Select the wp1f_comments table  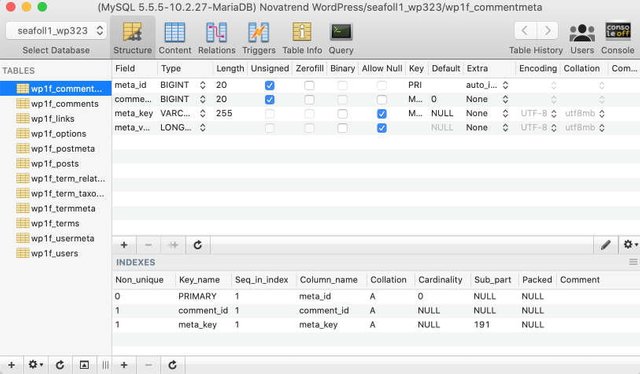56,104
